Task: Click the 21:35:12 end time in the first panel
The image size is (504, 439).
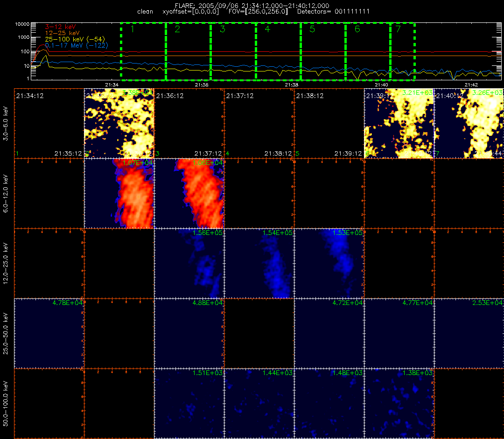Action: pyautogui.click(x=68, y=153)
